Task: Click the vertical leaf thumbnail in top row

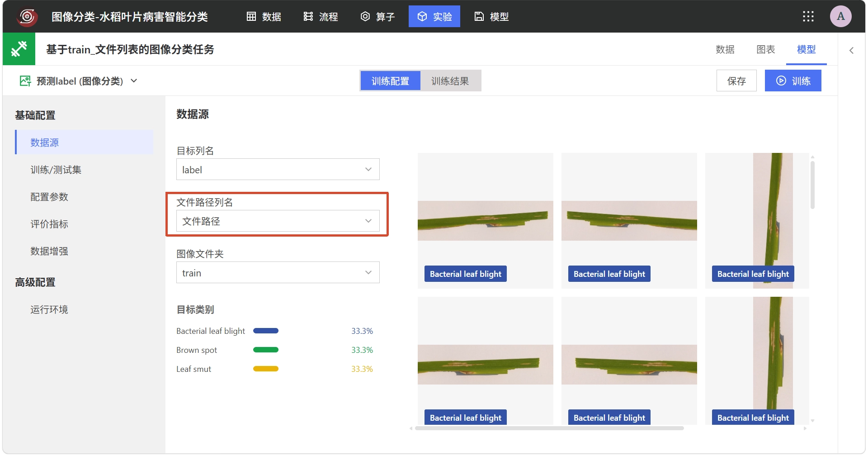Action: click(x=757, y=220)
